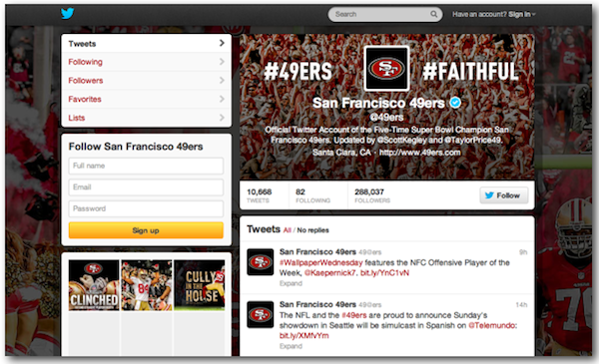Click avatar on the Telemundo tweet
Screen dimensions: 599x364
[261, 315]
